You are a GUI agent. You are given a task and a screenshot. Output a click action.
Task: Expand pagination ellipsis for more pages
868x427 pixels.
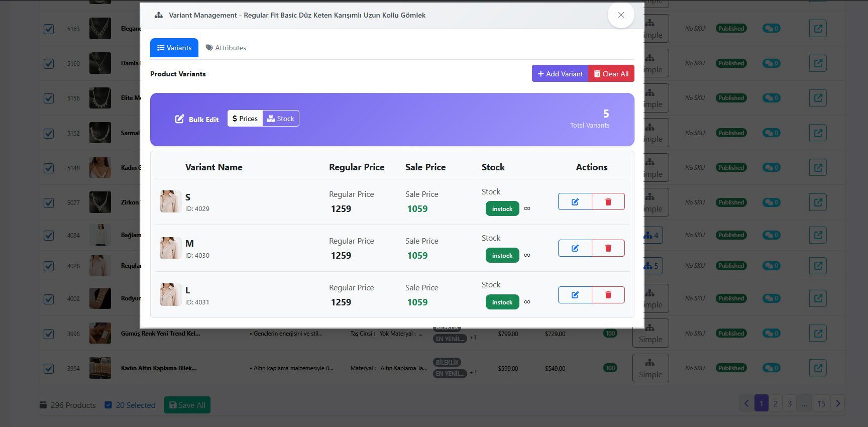[x=804, y=403]
